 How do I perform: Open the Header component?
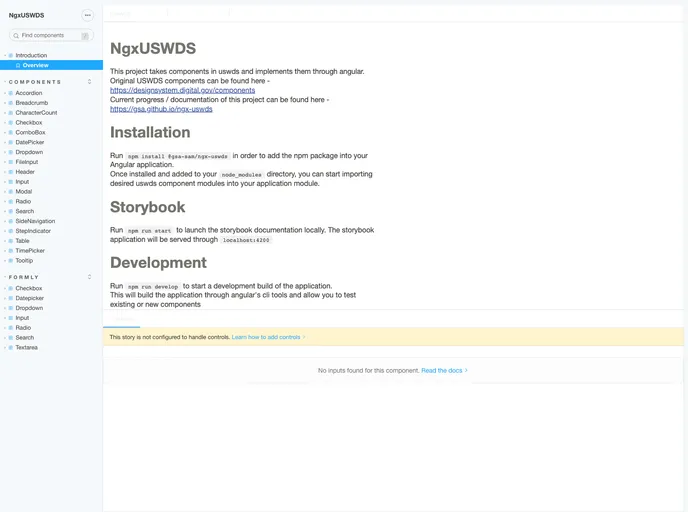pyautogui.click(x=25, y=172)
